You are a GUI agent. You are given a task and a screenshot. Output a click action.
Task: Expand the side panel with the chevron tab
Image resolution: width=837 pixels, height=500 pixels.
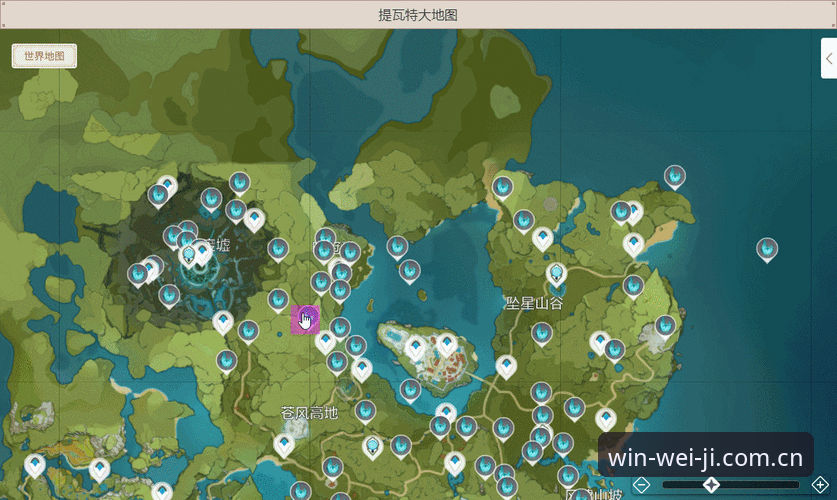829,58
